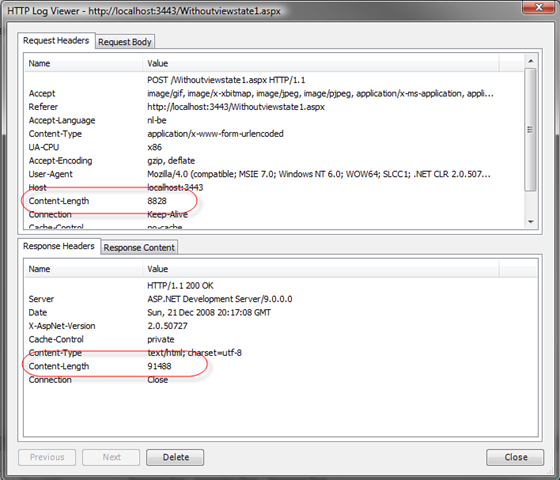Viewport: 560px width, 480px height.
Task: Select the response Content-Length 91488 row
Action: [x=281, y=366]
